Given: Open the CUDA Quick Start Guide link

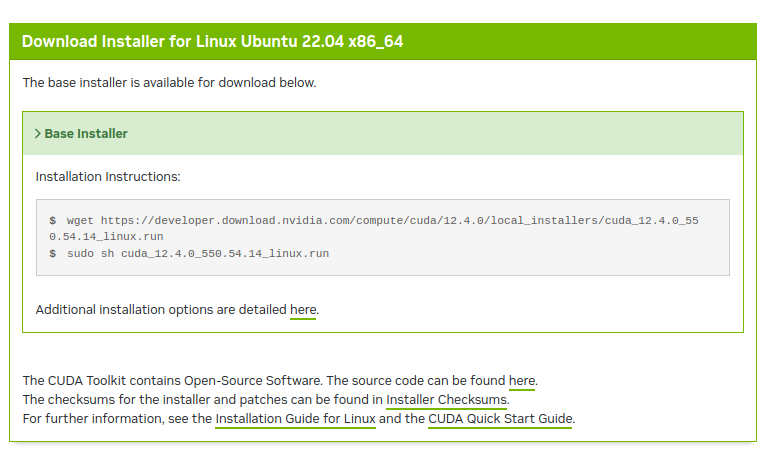Looking at the screenshot, I should click(x=500, y=419).
